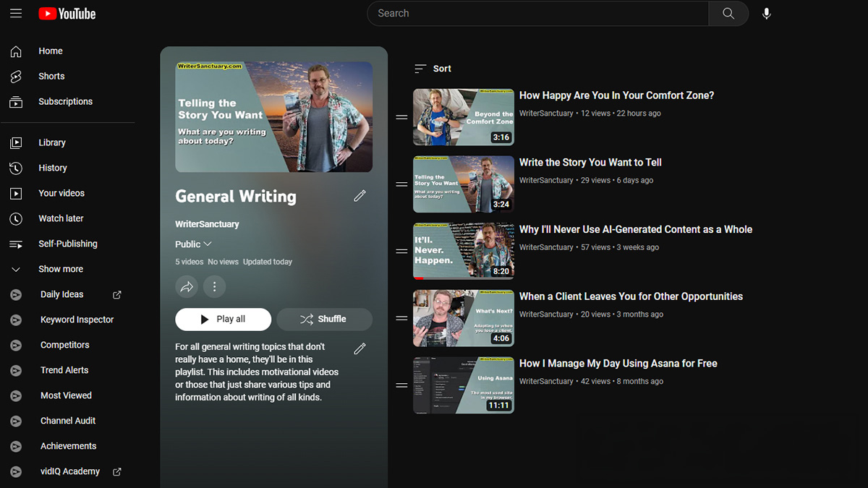Open Shorts from sidebar icon
The height and width of the screenshot is (488, 868).
click(x=16, y=77)
